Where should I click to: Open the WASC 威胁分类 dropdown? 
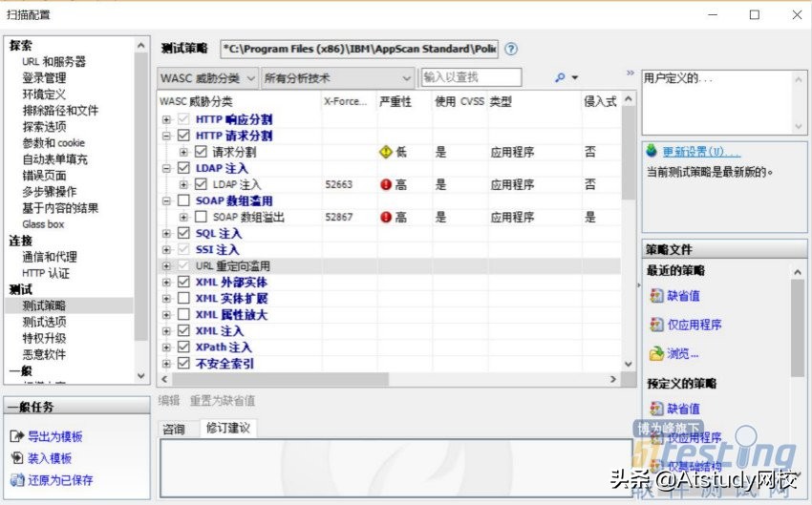(207, 78)
